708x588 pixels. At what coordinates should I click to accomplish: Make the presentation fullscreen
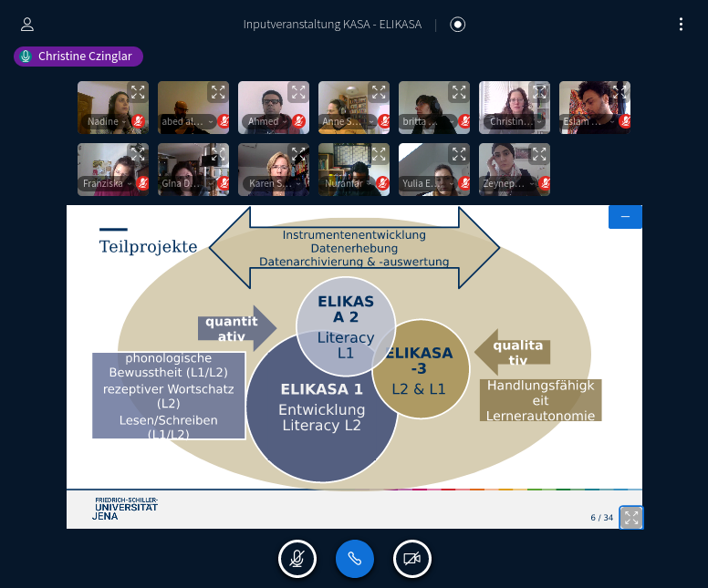coord(631,517)
